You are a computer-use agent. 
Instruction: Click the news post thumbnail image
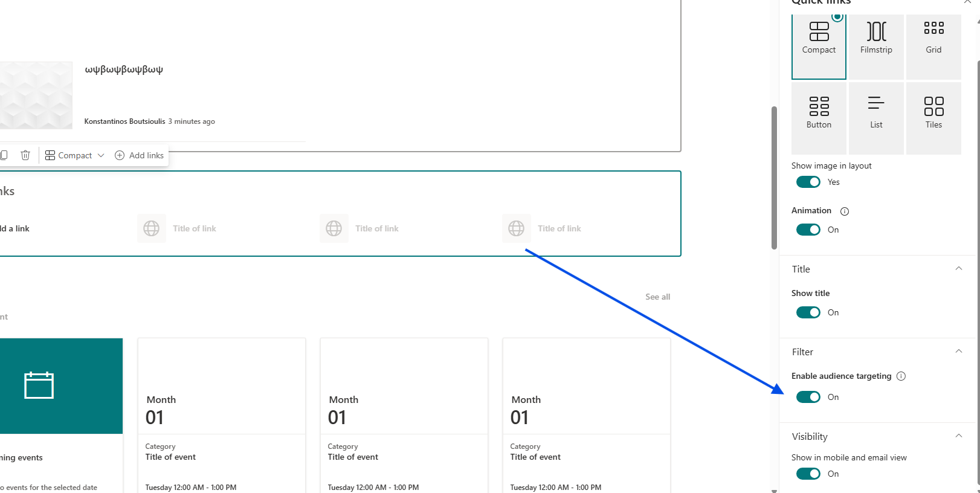point(36,95)
